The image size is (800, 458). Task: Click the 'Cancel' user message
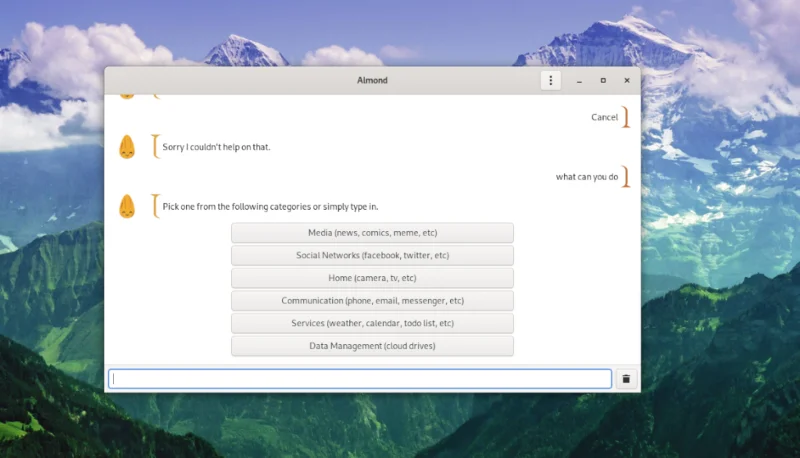604,117
